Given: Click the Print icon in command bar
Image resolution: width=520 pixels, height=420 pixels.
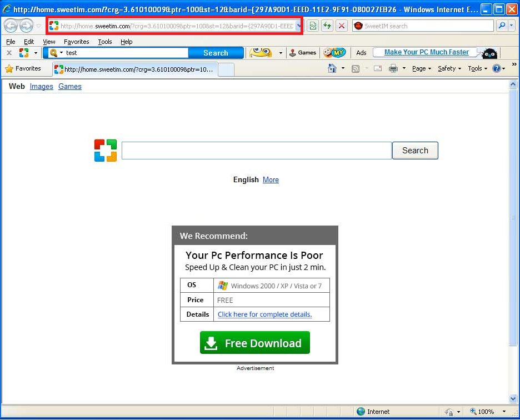Looking at the screenshot, I should pyautogui.click(x=393, y=68).
